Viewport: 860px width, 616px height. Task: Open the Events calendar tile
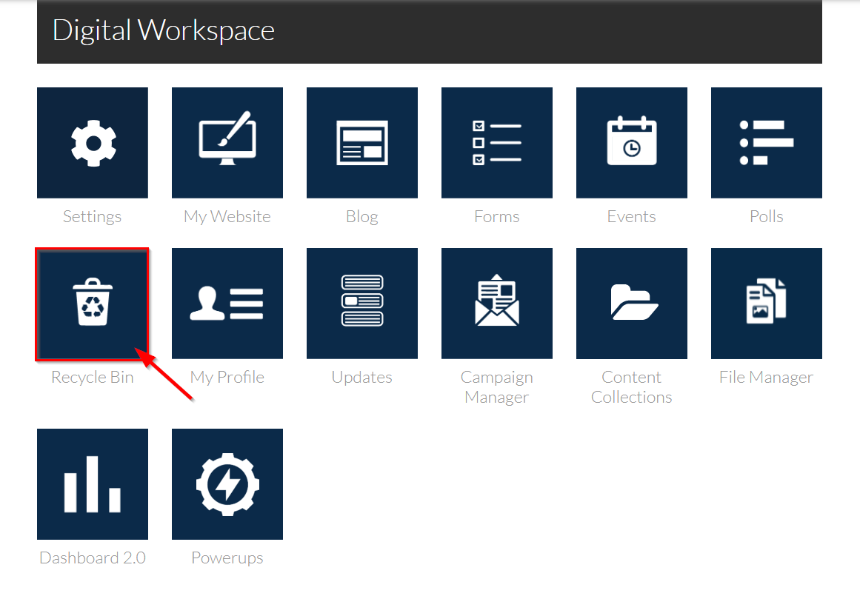[632, 142]
